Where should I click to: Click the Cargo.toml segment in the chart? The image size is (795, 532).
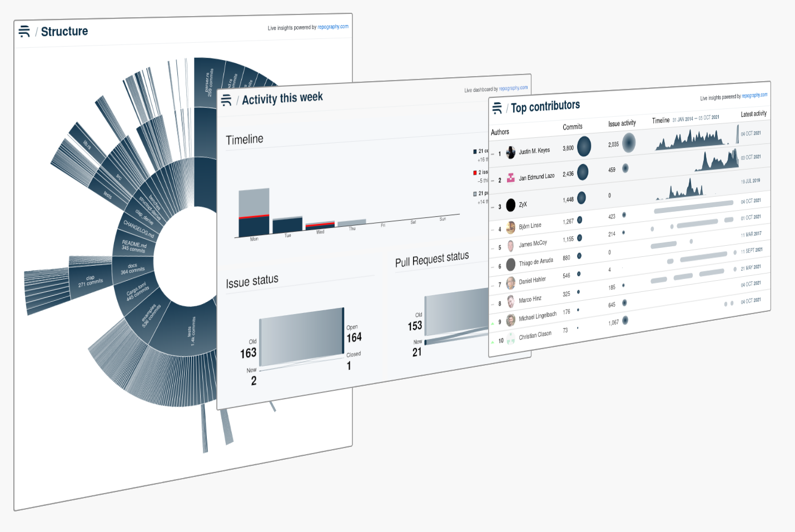[137, 291]
